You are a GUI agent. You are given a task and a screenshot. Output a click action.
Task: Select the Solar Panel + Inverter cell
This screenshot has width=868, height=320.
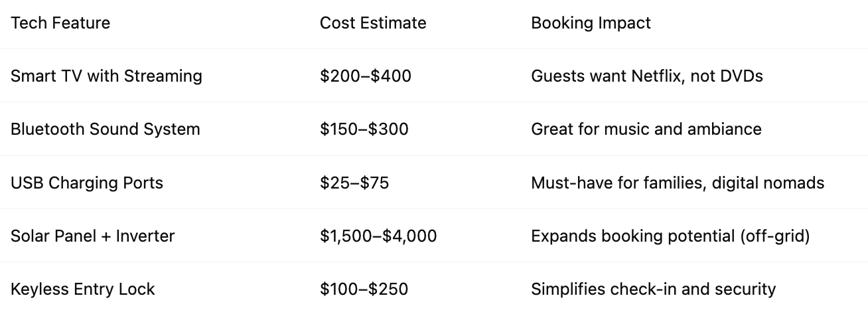(x=93, y=236)
